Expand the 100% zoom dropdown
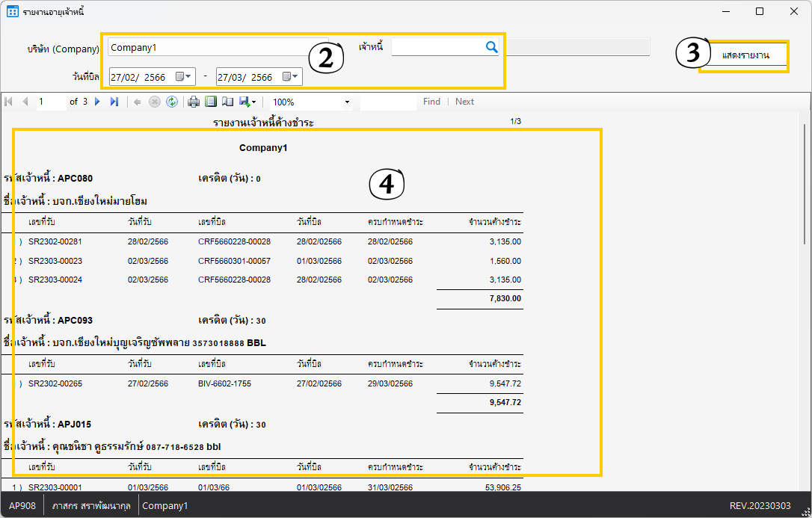Viewport: 812px width, 518px height. pyautogui.click(x=347, y=102)
